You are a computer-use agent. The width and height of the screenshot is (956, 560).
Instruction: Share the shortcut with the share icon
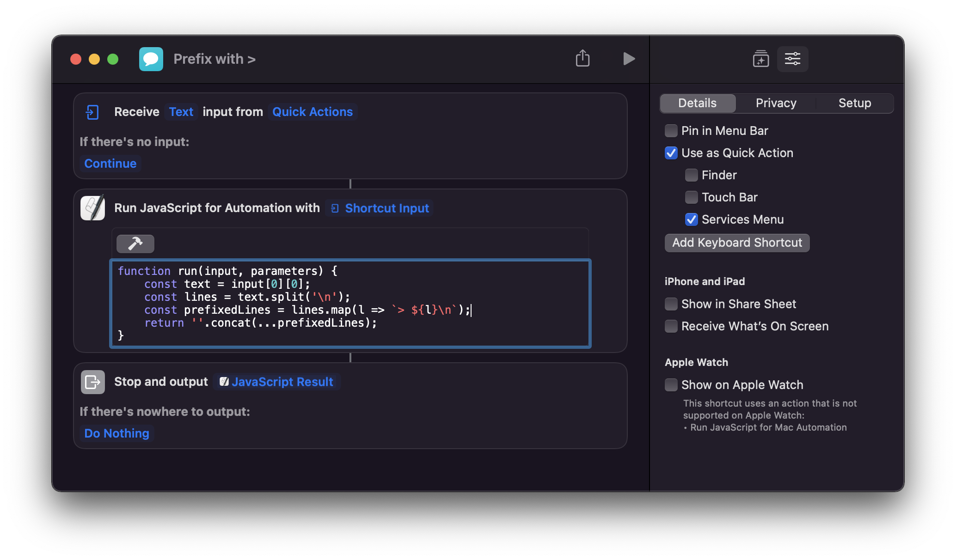click(x=582, y=58)
